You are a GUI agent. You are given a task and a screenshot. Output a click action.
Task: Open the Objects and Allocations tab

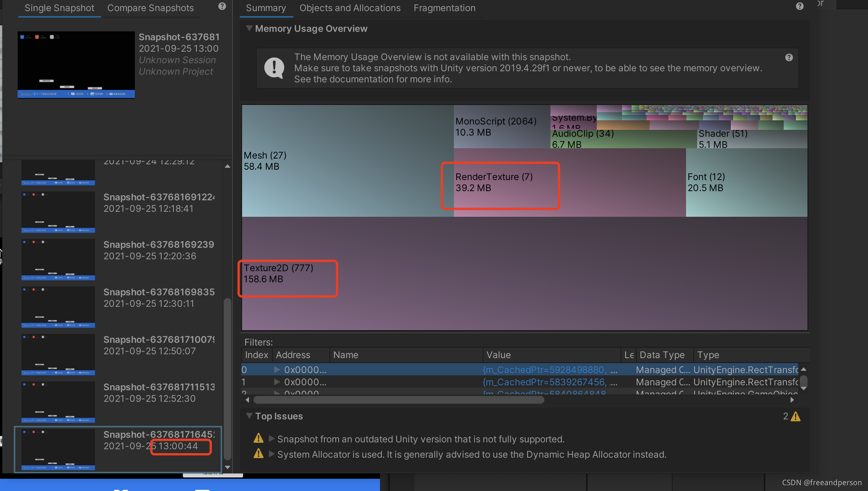(x=350, y=8)
